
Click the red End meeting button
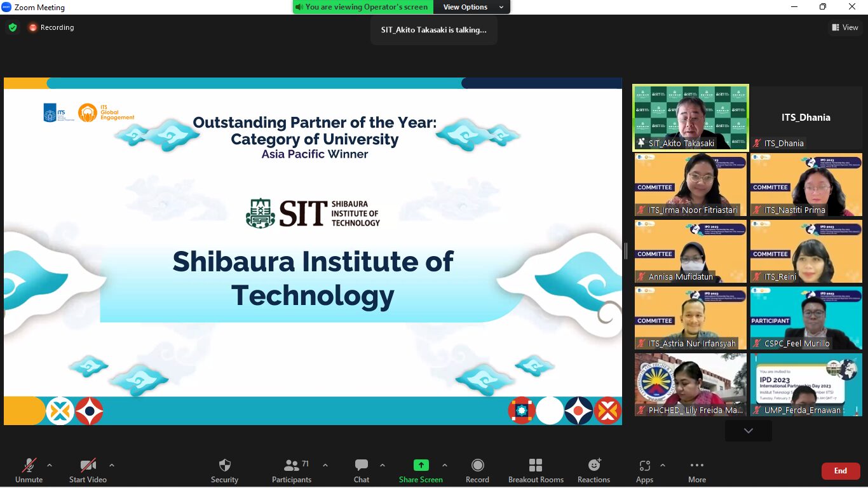coord(840,471)
